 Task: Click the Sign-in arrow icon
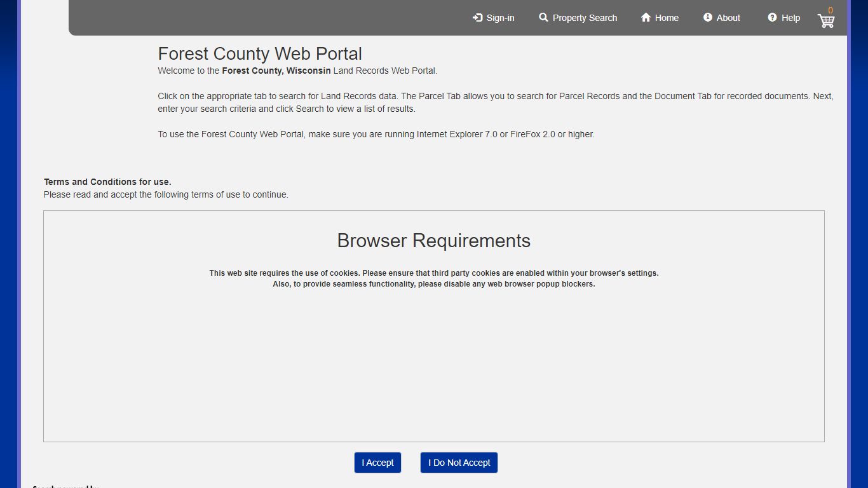coord(478,18)
